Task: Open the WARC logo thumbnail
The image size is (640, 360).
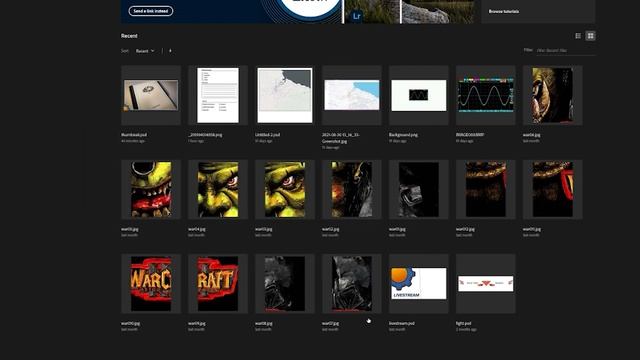Action: pyautogui.click(x=151, y=284)
